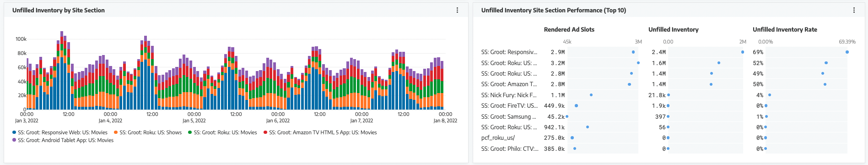Click the 1% unfilled inventory rate
Screen dimensions: 868x165
[x=760, y=117]
